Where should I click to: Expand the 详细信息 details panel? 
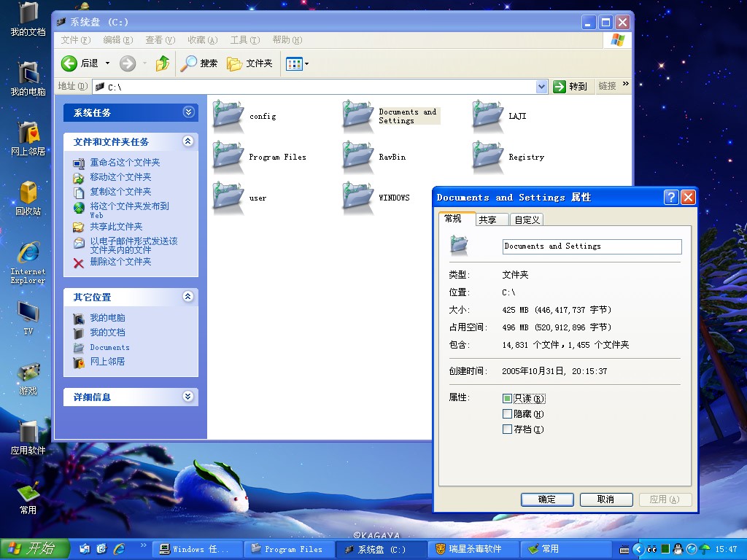(x=188, y=397)
